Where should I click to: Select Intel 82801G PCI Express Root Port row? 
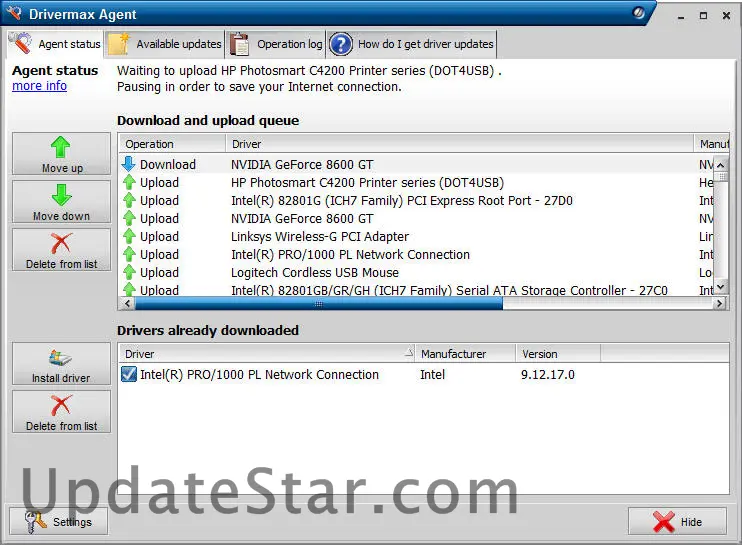[402, 201]
